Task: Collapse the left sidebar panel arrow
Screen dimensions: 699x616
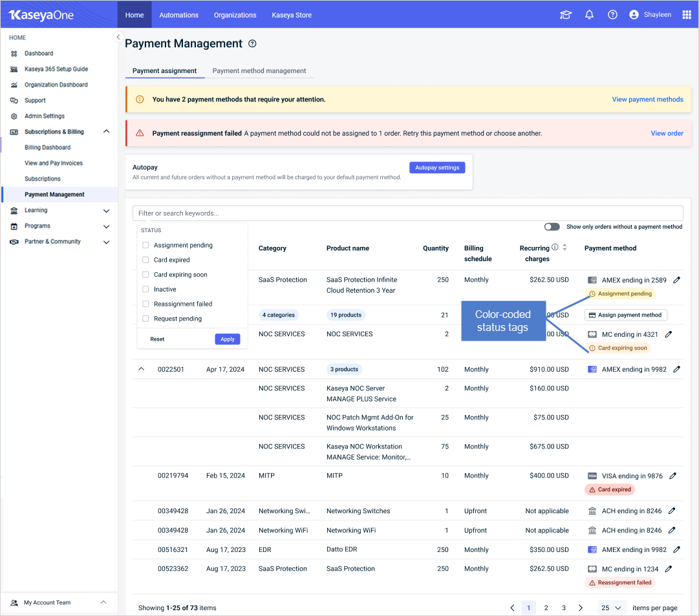Action: (x=118, y=37)
